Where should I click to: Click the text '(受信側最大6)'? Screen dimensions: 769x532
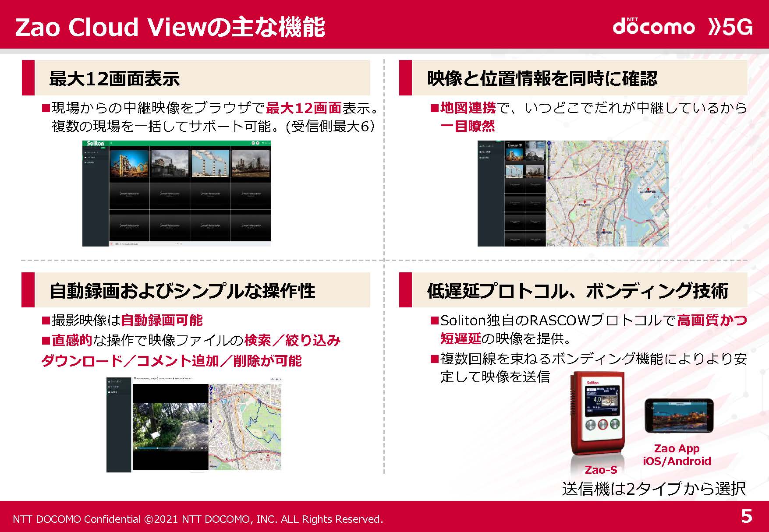(331, 127)
